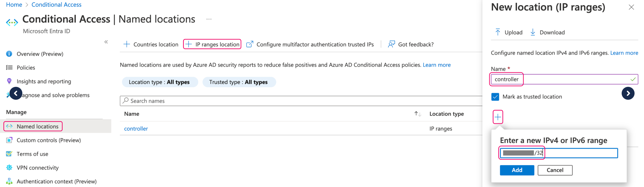Open Learn more link about named locations

point(436,65)
